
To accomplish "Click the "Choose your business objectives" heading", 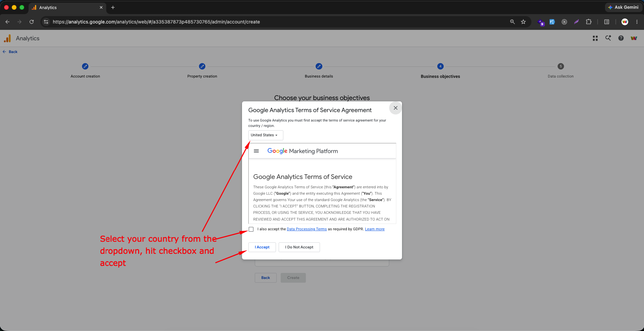I will click(x=322, y=98).
